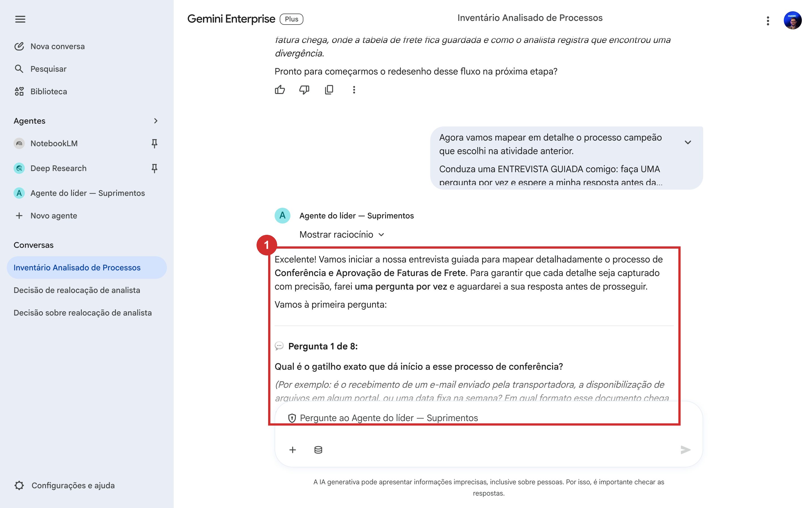The height and width of the screenshot is (508, 812).
Task: Click the Deep Research avatar icon
Action: pos(19,168)
